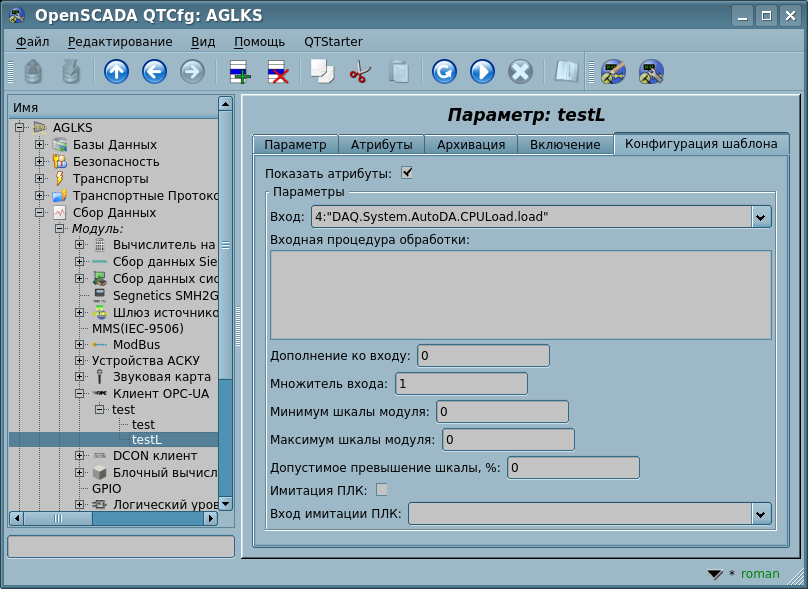Screen dimensions: 808x589
Task: Open the 'Вход имитации ПЛК' dropdown
Action: pos(761,514)
